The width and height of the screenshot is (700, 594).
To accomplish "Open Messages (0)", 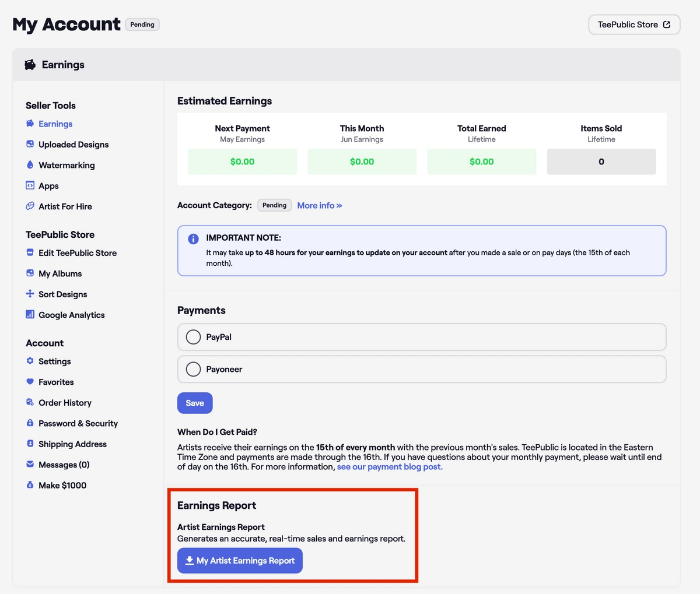I will pyautogui.click(x=64, y=465).
